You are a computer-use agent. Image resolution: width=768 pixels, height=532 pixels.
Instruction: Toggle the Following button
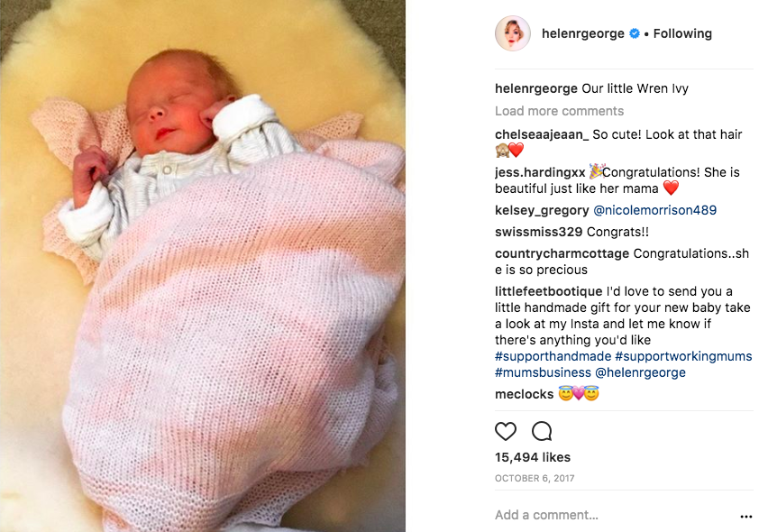pyautogui.click(x=682, y=33)
